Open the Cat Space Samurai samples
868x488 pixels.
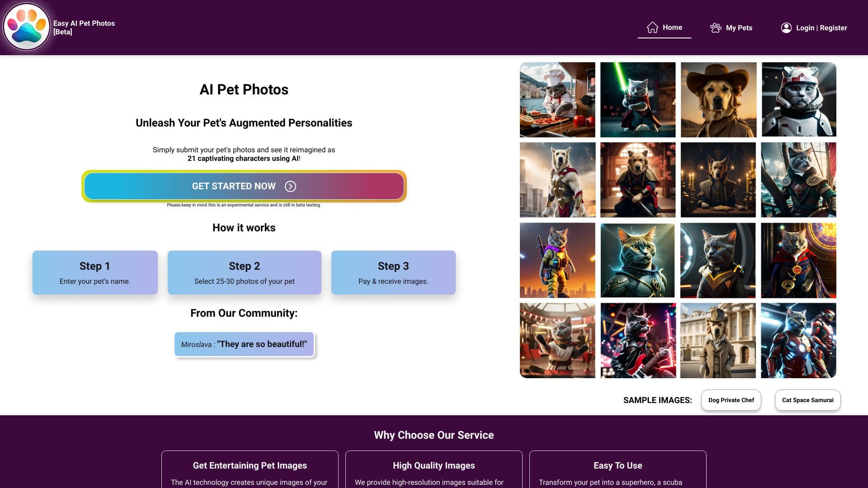click(807, 400)
